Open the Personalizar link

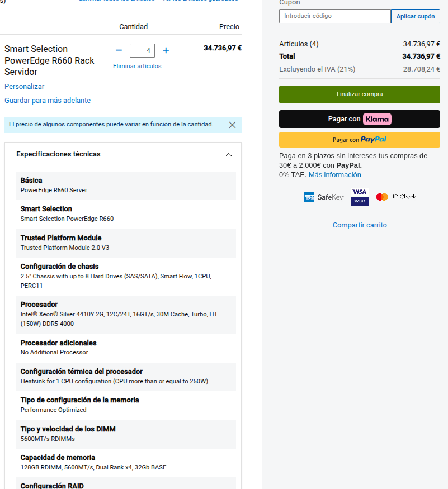point(25,87)
